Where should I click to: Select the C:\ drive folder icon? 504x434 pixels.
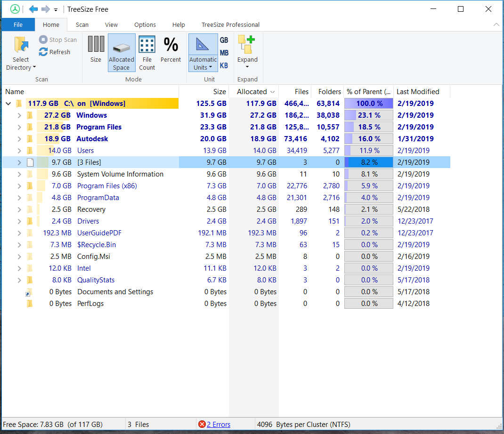click(19, 104)
